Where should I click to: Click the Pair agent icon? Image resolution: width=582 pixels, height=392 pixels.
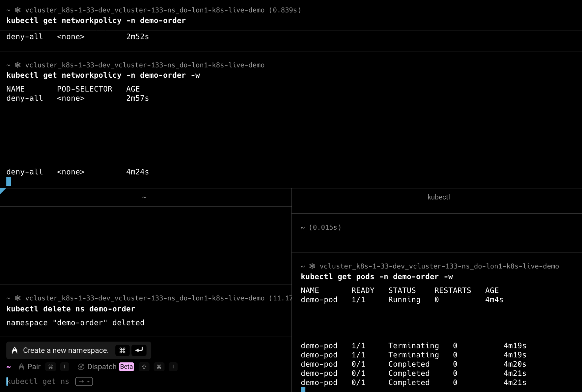pyautogui.click(x=21, y=367)
